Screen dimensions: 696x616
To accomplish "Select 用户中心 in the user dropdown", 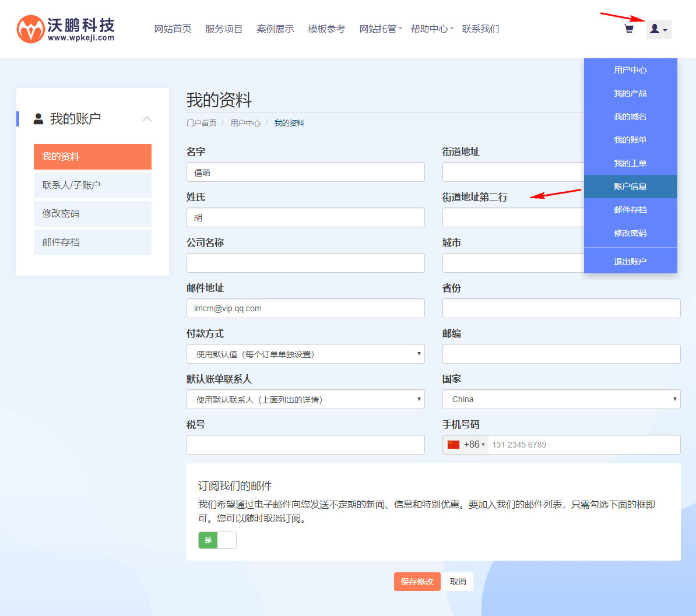I will coord(630,70).
